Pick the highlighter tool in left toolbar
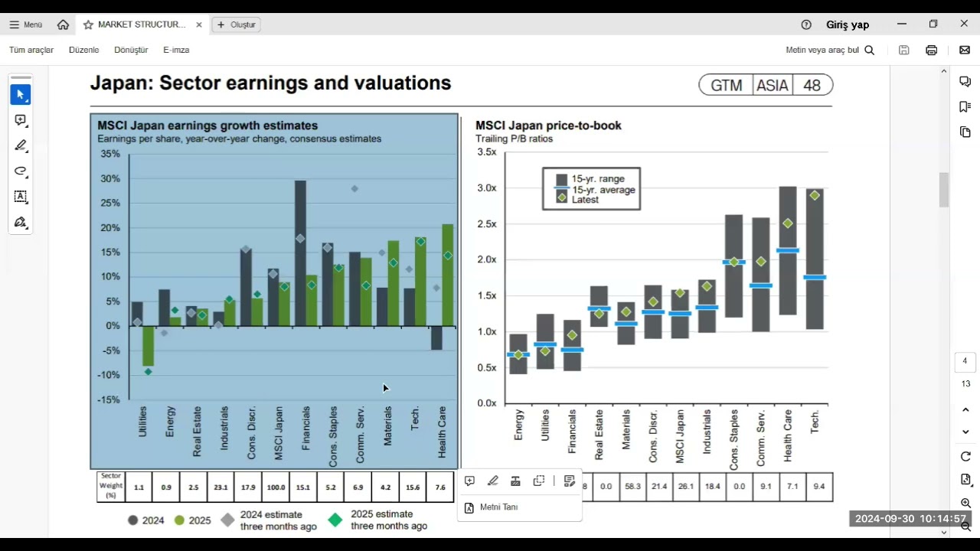This screenshot has width=980, height=551. (x=21, y=145)
